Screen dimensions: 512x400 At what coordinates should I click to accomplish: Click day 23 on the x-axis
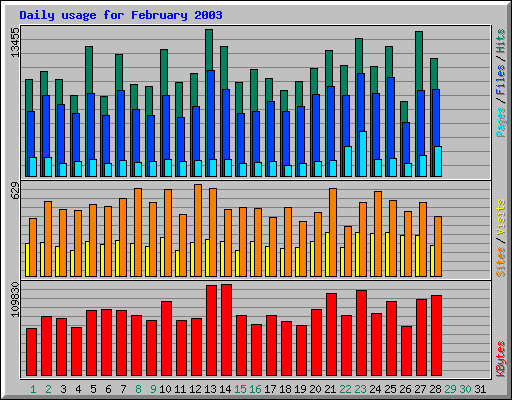coord(360,389)
